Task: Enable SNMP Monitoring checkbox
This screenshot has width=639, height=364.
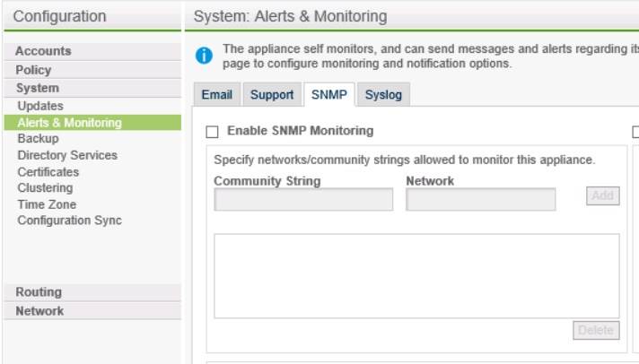Action: point(212,132)
